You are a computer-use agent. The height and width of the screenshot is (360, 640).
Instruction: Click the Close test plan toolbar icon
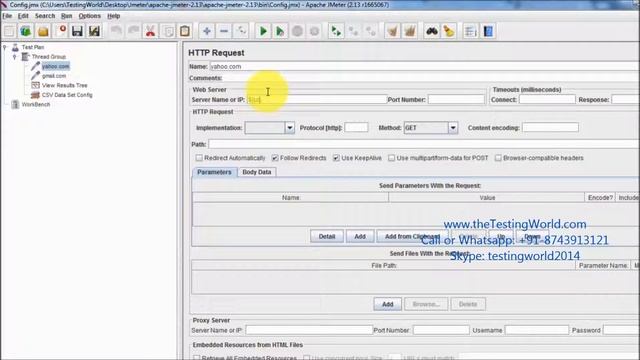point(60,31)
